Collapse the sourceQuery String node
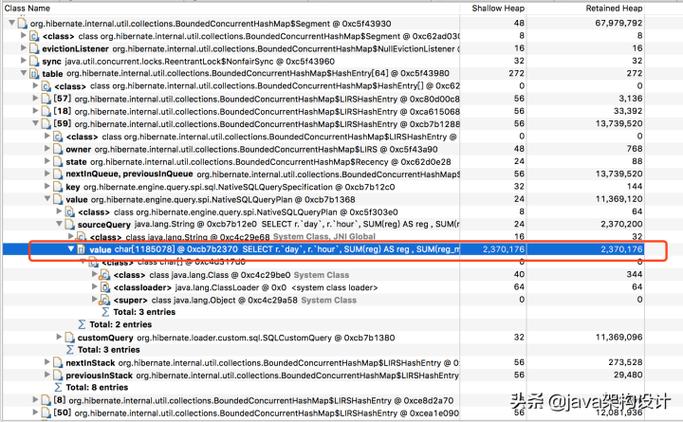The image size is (683, 422). (59, 224)
